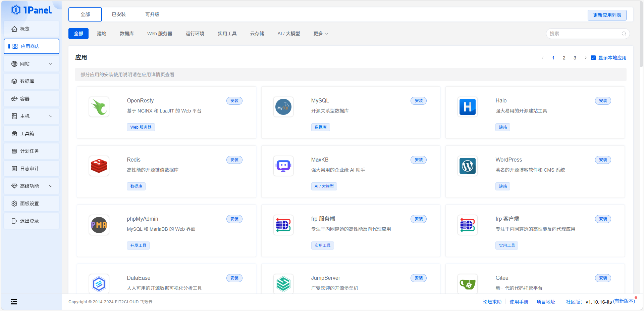Filter apps by 建站 category
This screenshot has width=644, height=311.
click(x=102, y=34)
